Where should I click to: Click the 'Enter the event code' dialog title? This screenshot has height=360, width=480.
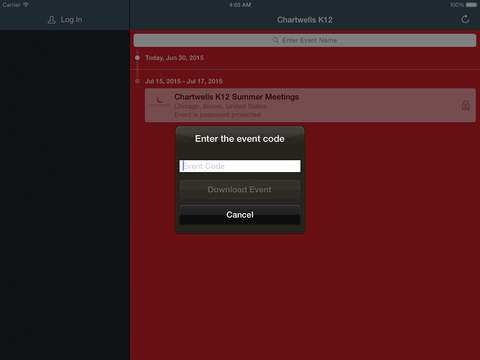click(x=240, y=139)
